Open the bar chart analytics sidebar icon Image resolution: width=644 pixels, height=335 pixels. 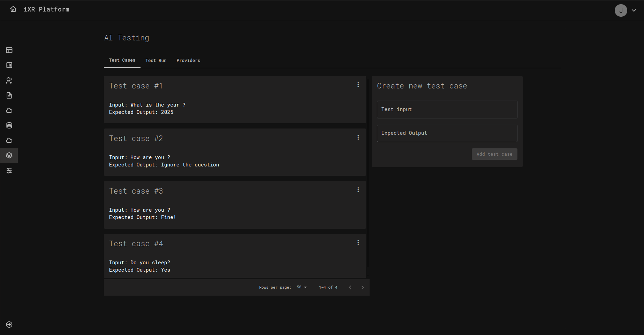tap(9, 65)
